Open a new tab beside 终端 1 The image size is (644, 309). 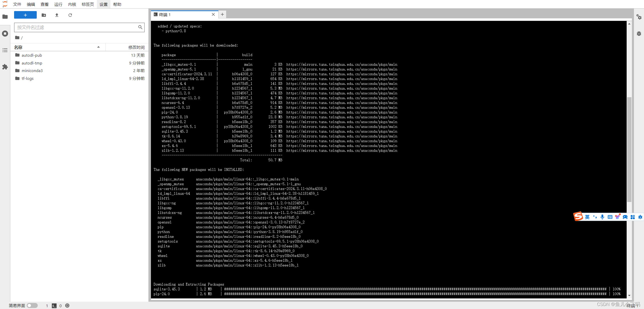click(222, 14)
